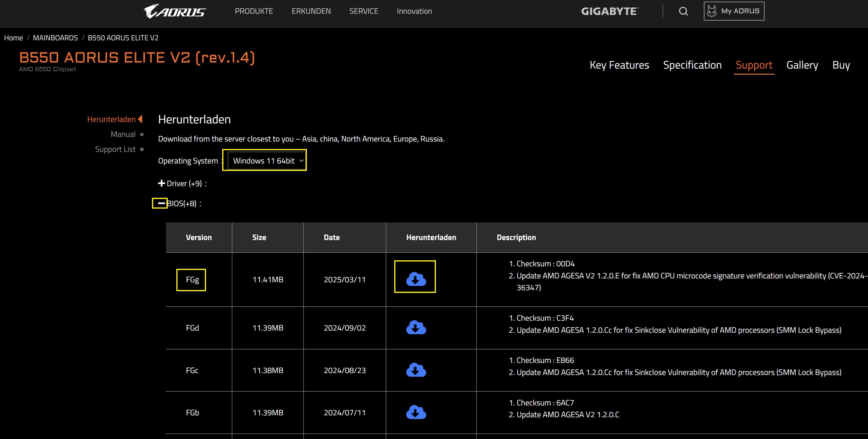Click the GIGABYTE logo
This screenshot has width=868, height=439.
click(609, 11)
